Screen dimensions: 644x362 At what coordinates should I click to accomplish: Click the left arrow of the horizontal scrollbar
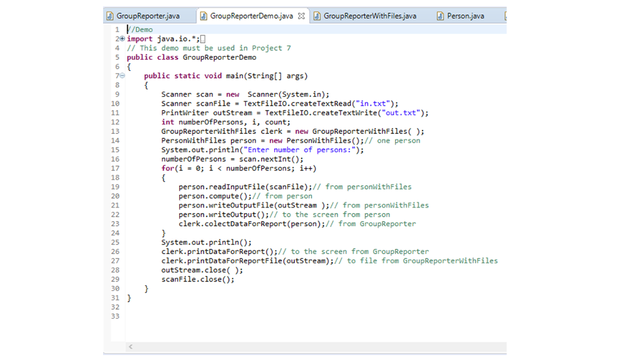click(130, 346)
